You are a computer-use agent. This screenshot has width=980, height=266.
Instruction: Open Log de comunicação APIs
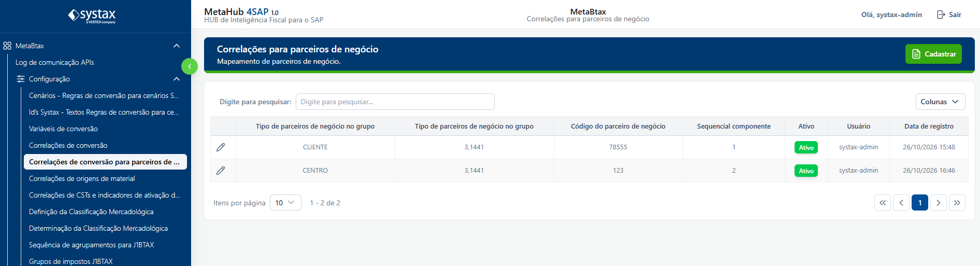coord(55,62)
